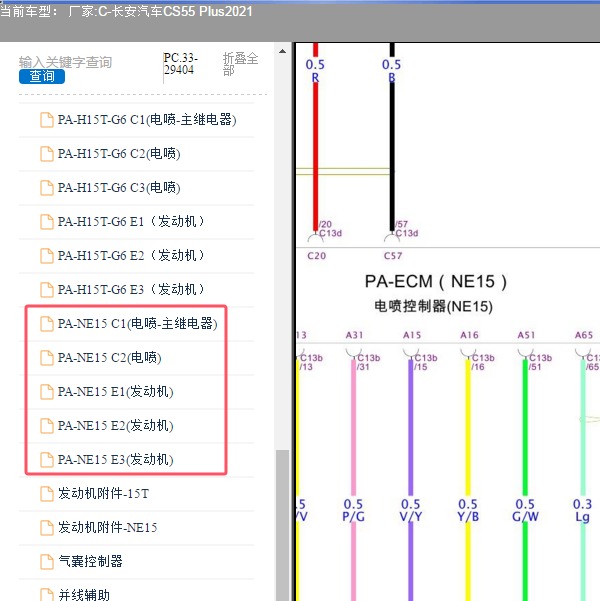Image resolution: width=600 pixels, height=601 pixels.
Task: Open PA-H15T-G6 E3（发动机）diagram
Action: [131, 289]
